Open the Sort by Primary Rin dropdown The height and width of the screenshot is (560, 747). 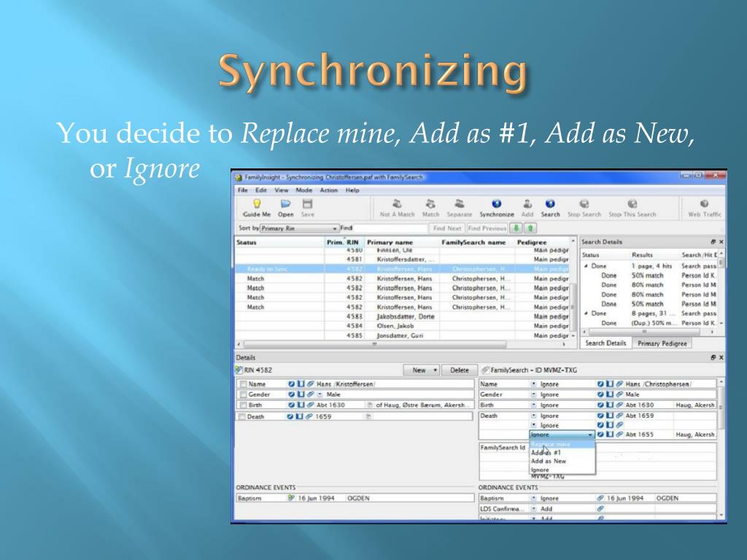click(298, 228)
